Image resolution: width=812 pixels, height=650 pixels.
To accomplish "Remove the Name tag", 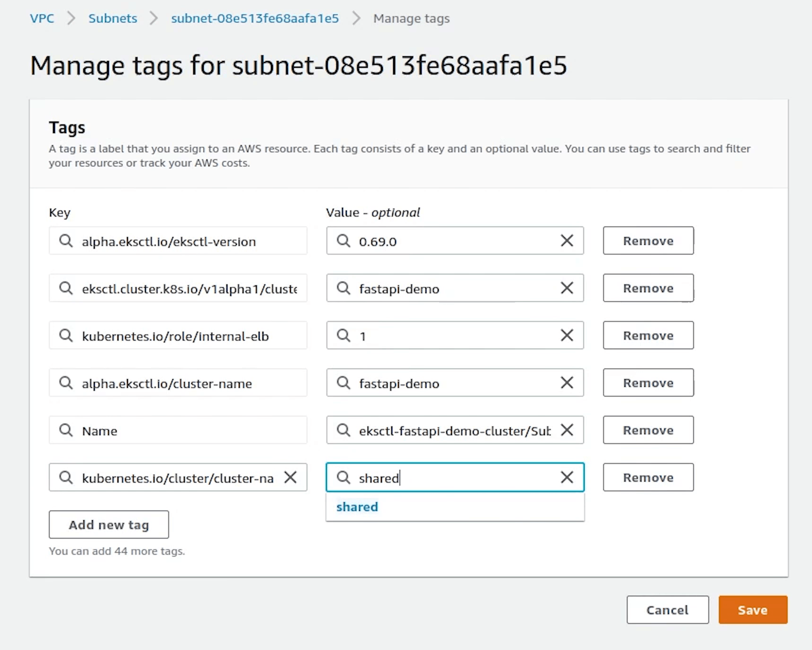I will pos(648,430).
